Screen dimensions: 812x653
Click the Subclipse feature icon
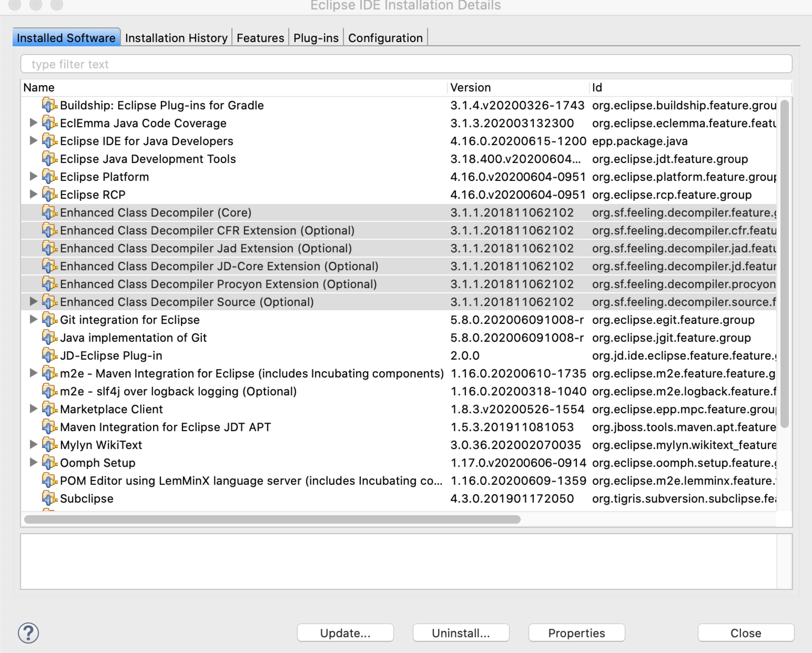49,499
